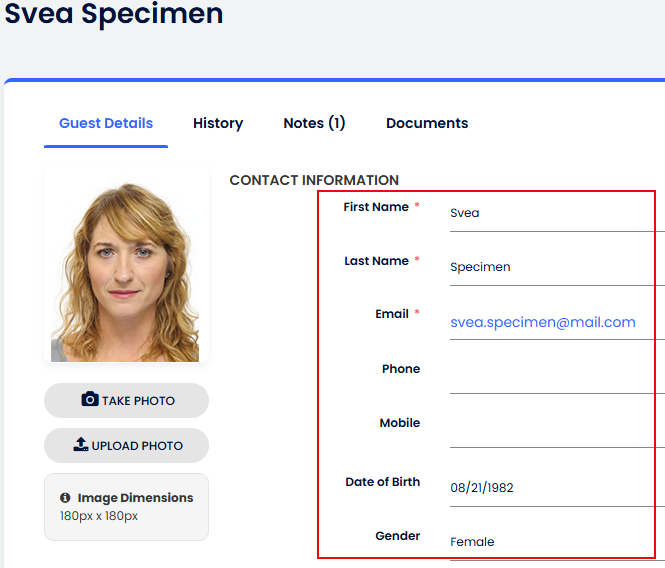
Task: Select the empty Mobile input field
Action: 555,429
